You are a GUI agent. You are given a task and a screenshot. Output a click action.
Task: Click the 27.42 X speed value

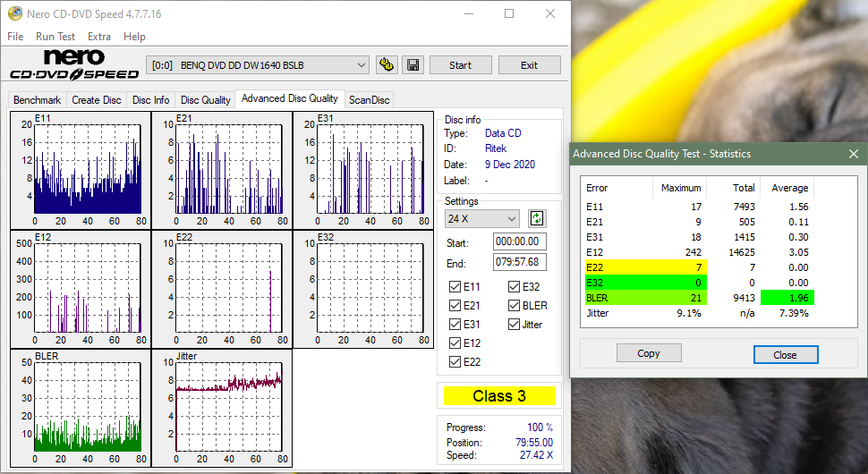pyautogui.click(x=536, y=455)
